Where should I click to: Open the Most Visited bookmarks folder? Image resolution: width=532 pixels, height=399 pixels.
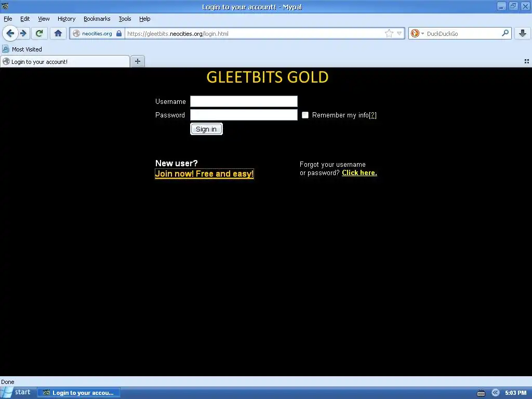tap(22, 49)
